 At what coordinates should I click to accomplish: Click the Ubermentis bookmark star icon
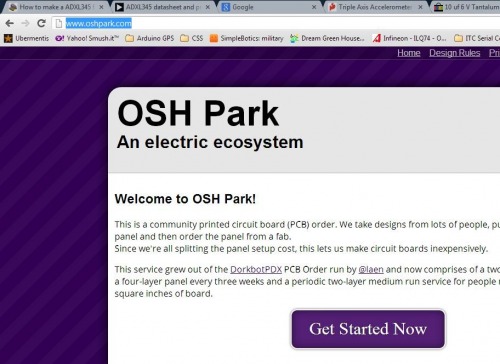click(8, 38)
